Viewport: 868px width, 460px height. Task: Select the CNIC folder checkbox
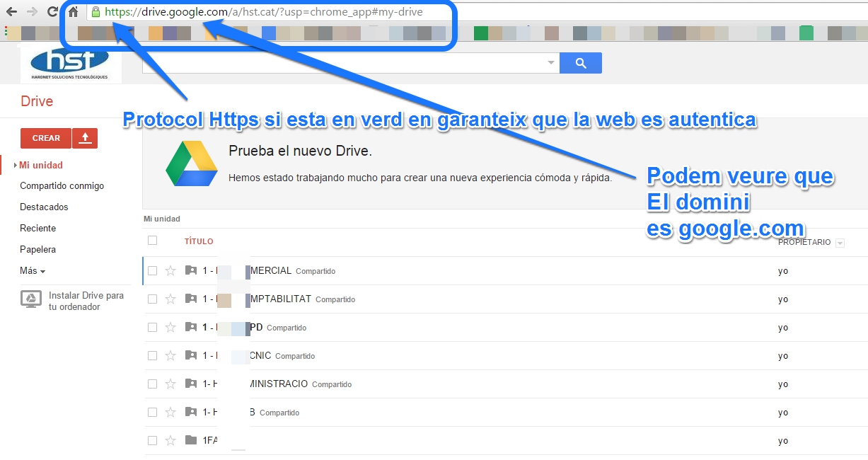coord(152,355)
